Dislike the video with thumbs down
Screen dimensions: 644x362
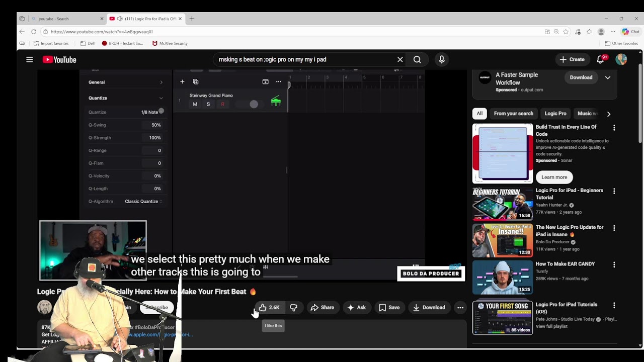click(293, 308)
